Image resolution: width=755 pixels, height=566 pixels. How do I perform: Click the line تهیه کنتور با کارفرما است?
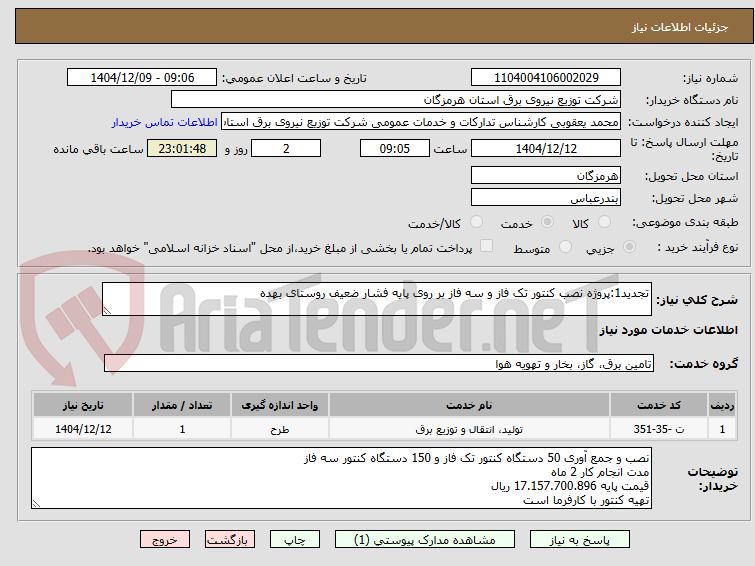[x=586, y=500]
